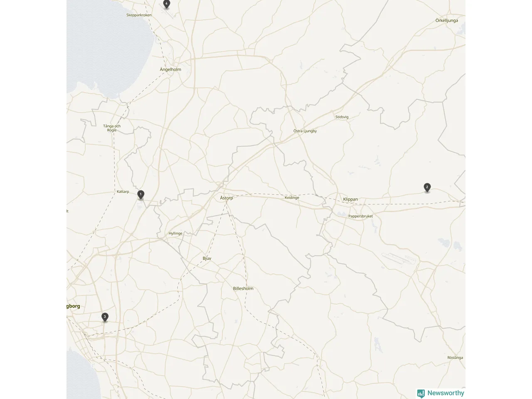The width and height of the screenshot is (532, 399).
Task: Select map marker number 3 near Helsingborg
Action: [x=105, y=317]
